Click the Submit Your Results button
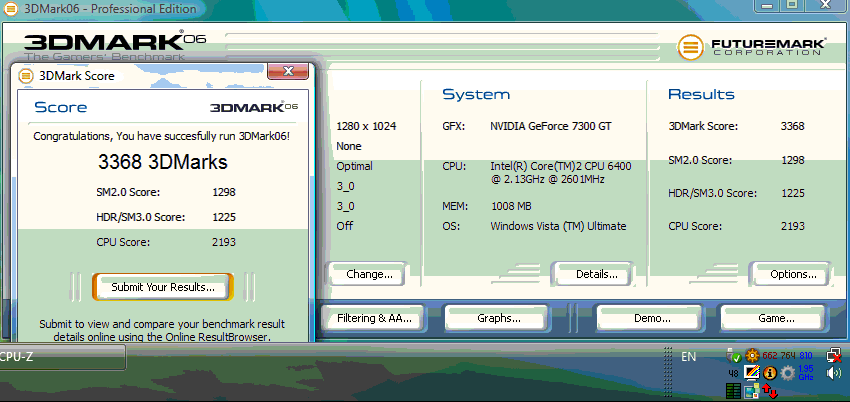 click(x=163, y=287)
